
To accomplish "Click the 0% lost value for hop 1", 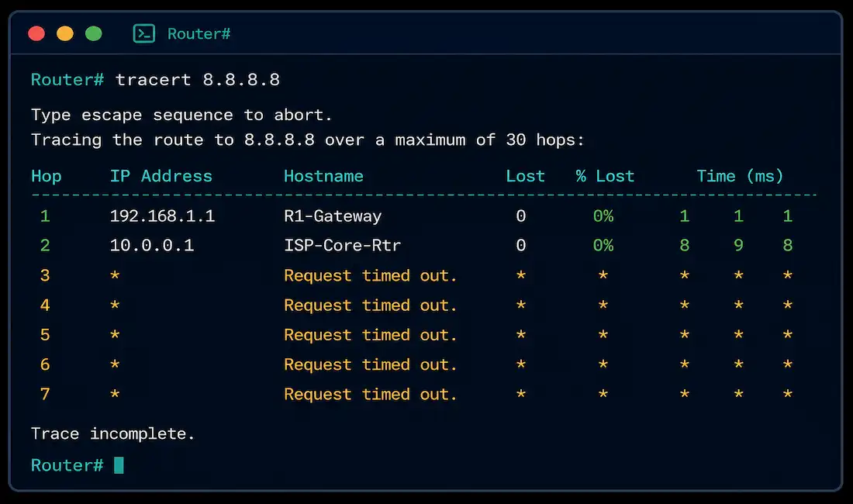I will click(603, 216).
